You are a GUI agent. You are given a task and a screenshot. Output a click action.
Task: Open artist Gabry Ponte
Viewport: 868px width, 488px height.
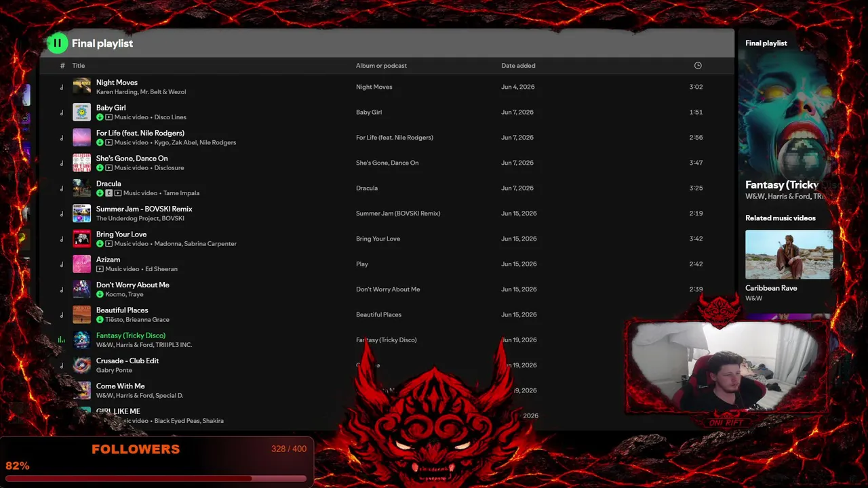click(x=114, y=370)
